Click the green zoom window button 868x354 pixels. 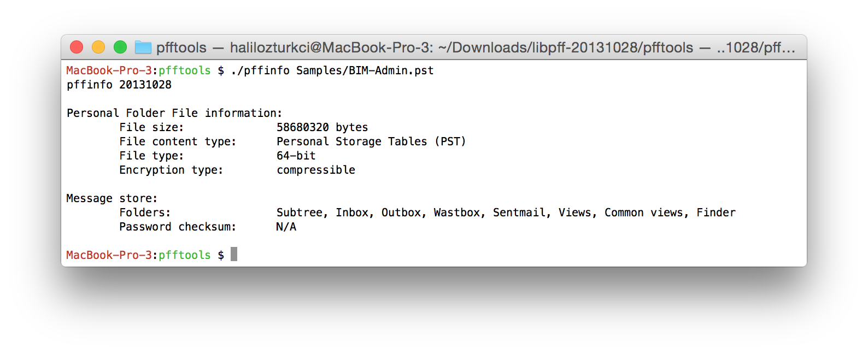120,48
